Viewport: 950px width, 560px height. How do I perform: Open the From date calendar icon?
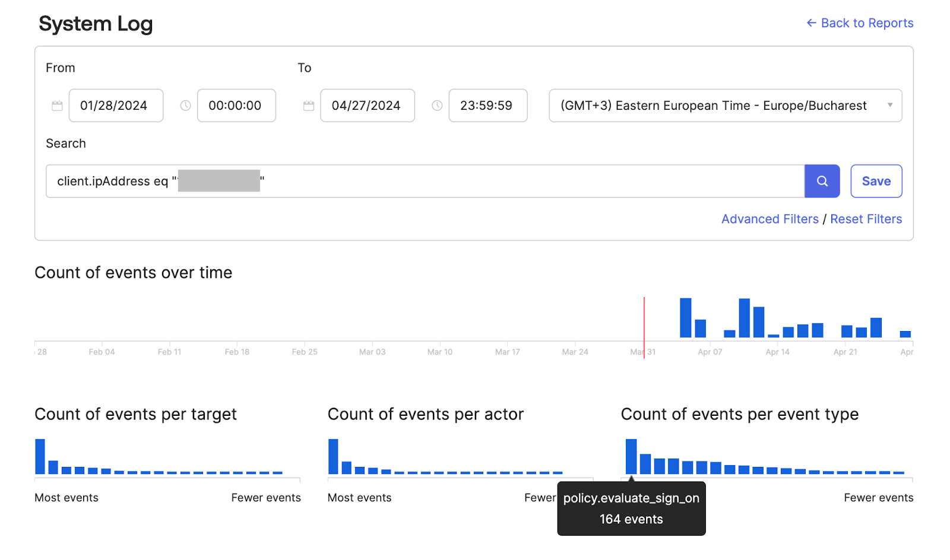[x=57, y=106]
